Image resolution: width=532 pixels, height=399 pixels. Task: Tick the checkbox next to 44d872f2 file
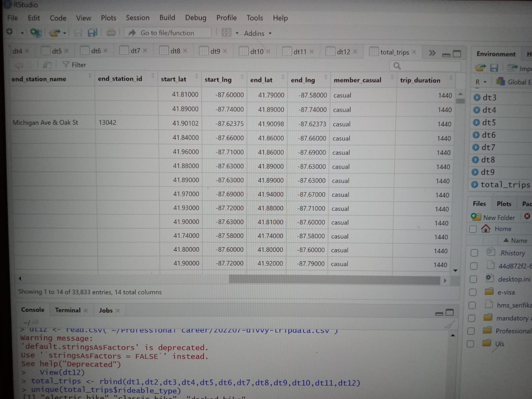(x=474, y=266)
